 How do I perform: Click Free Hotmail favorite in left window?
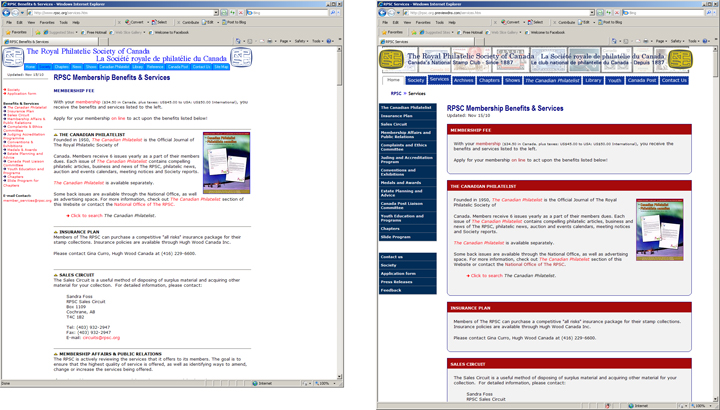pos(94,33)
